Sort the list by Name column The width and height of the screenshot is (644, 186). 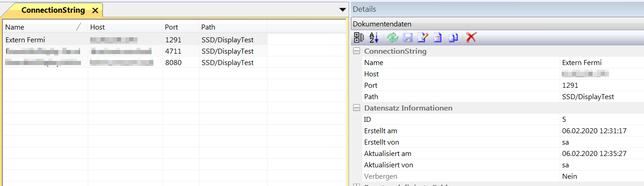(x=41, y=27)
